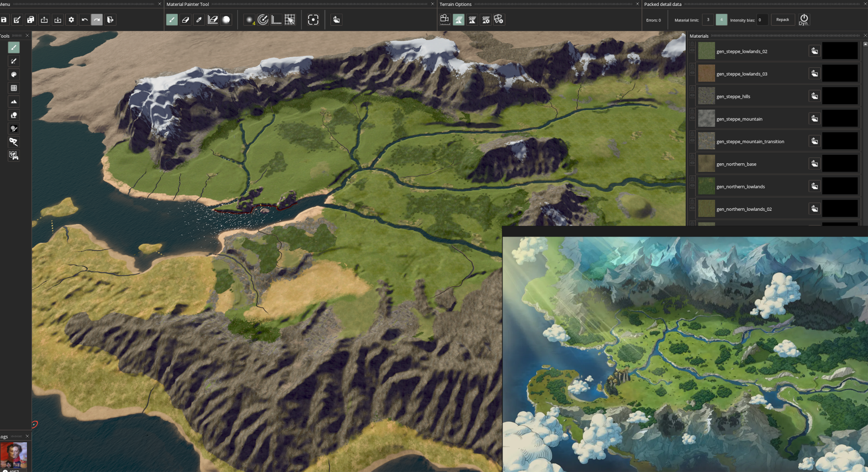
Task: Load texture for gen_northern_base material
Action: pyautogui.click(x=815, y=164)
